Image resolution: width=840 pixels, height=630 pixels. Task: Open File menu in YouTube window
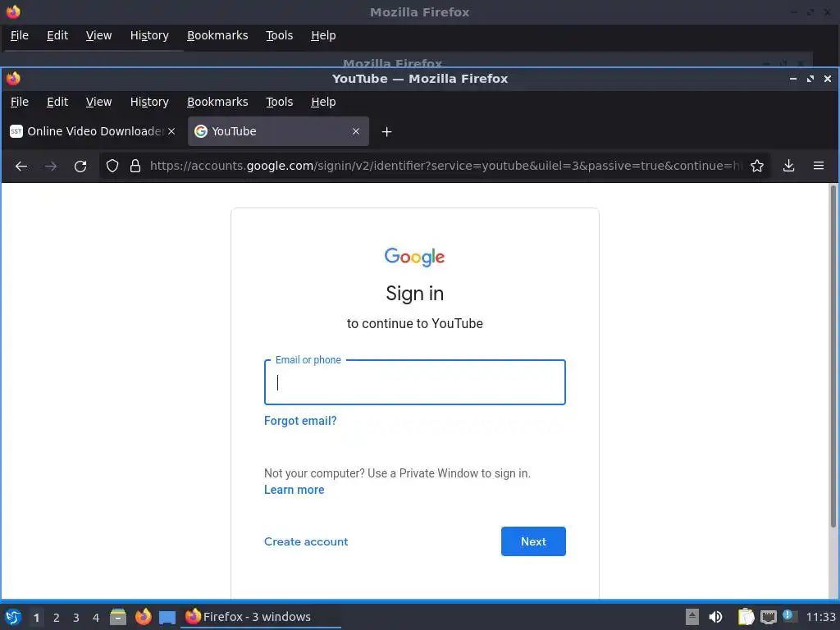pyautogui.click(x=20, y=102)
